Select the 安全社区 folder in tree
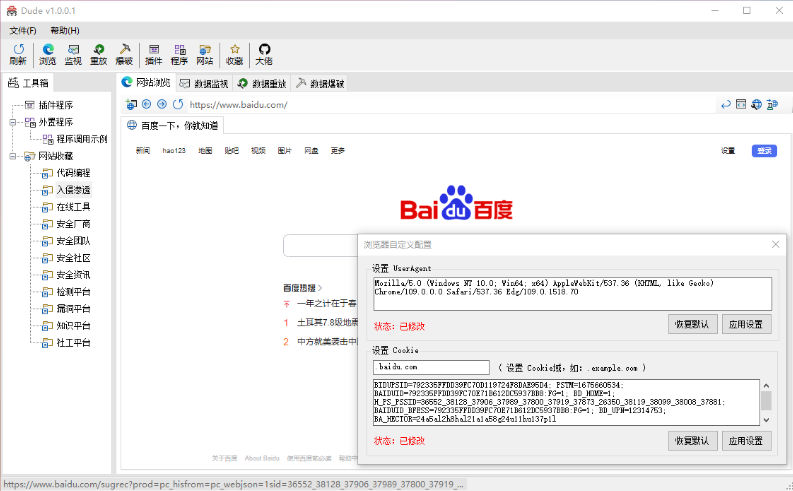 (73, 258)
